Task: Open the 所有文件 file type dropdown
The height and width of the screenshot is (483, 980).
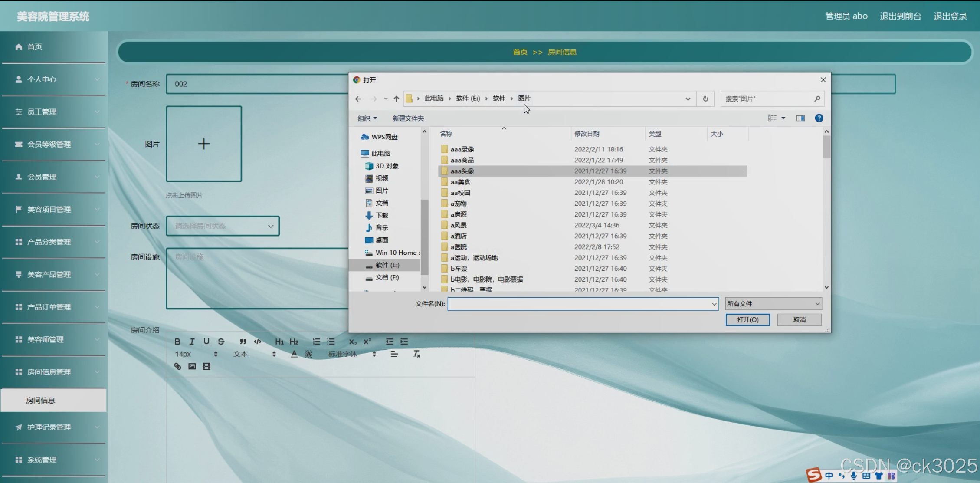Action: point(773,304)
